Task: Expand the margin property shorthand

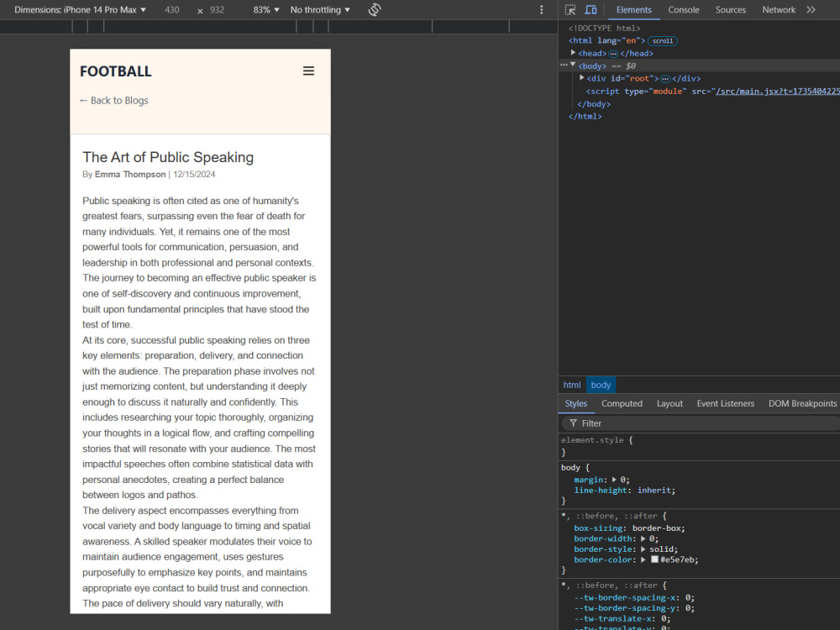Action: click(x=615, y=480)
